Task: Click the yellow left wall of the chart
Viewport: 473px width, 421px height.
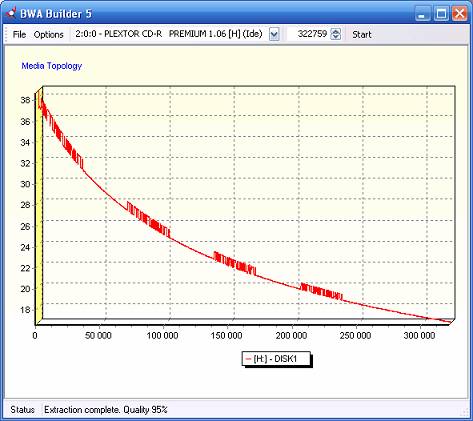Action: coord(39,206)
